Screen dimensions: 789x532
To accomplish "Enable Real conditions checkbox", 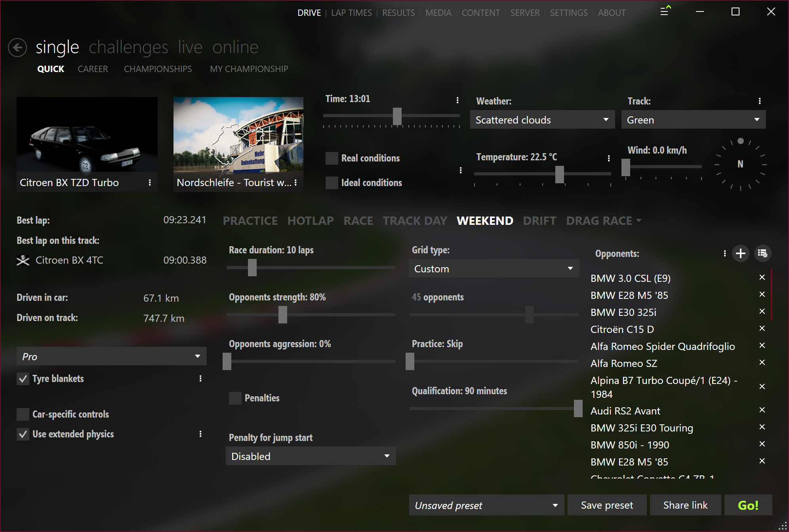I will [x=332, y=158].
